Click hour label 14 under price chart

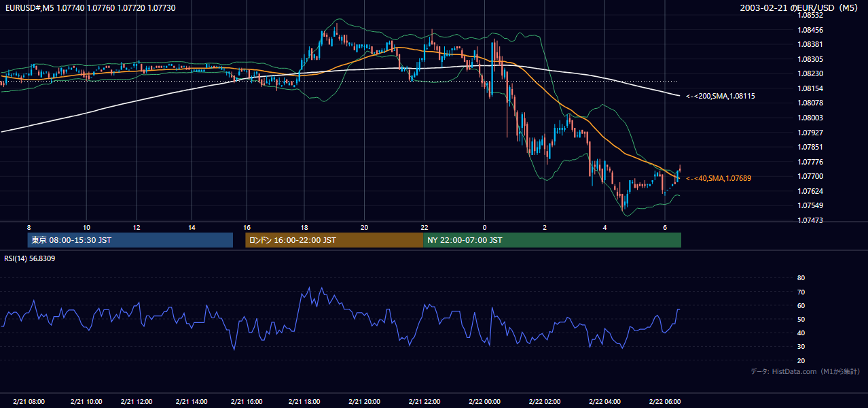coord(191,226)
